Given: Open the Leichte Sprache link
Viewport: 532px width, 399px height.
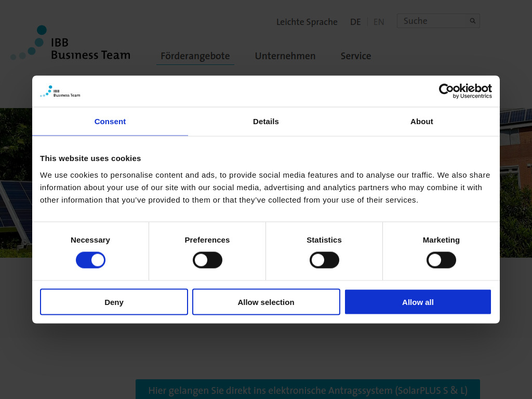Looking at the screenshot, I should tap(307, 22).
